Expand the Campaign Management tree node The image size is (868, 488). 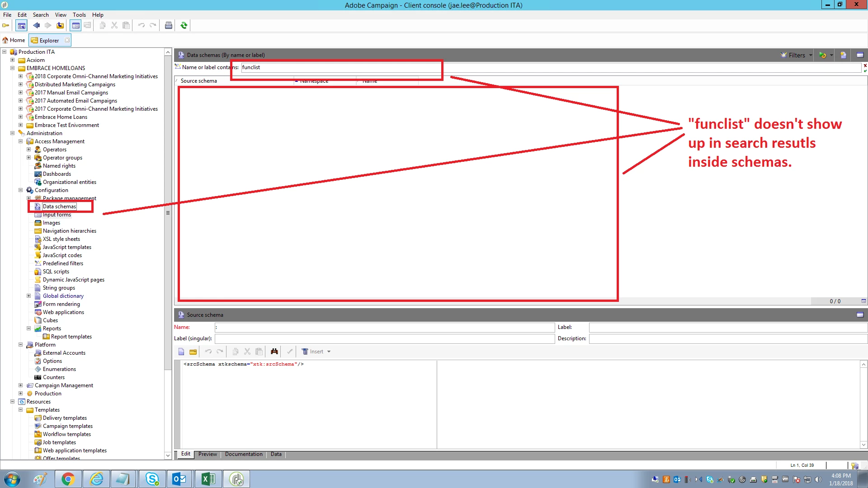click(x=20, y=385)
